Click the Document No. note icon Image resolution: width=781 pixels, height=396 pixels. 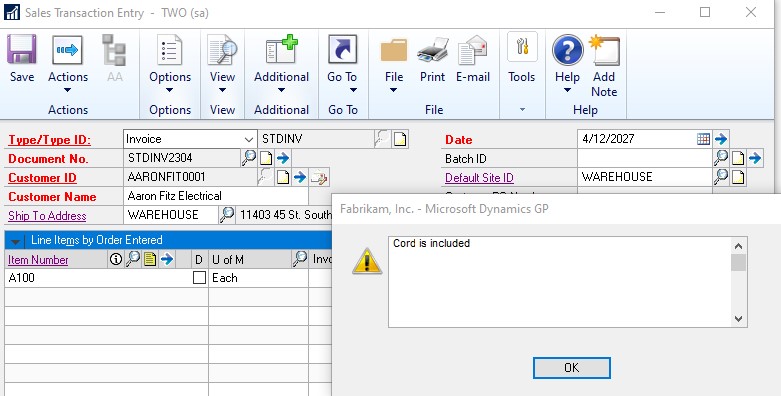[266, 158]
